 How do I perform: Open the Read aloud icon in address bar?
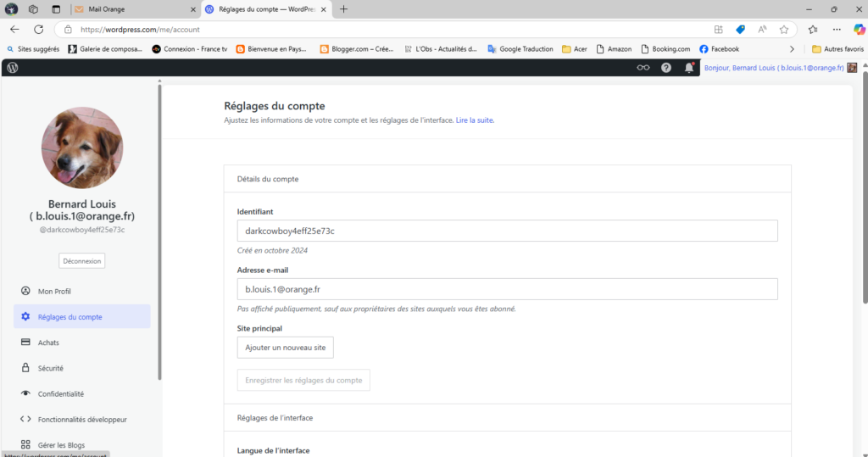[762, 29]
